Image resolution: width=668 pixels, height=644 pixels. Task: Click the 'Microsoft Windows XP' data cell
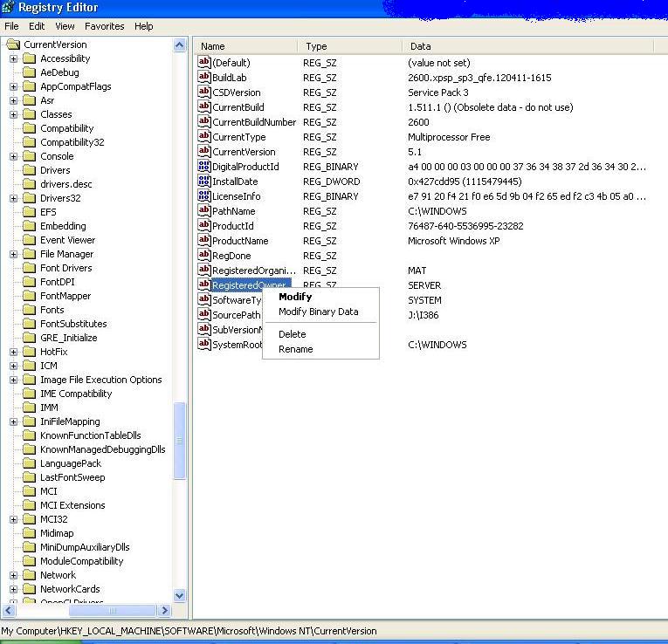point(454,241)
